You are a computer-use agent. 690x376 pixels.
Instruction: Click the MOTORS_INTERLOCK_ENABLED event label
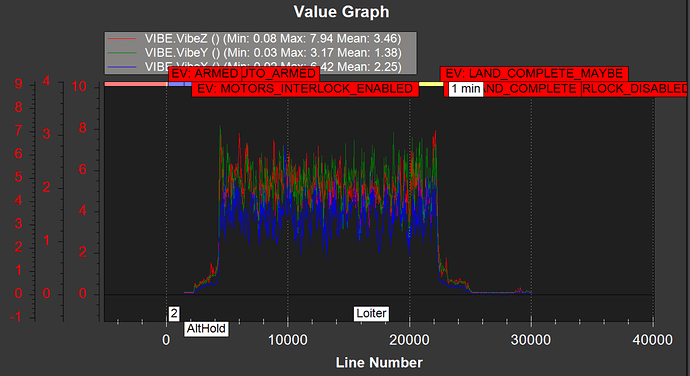305,89
